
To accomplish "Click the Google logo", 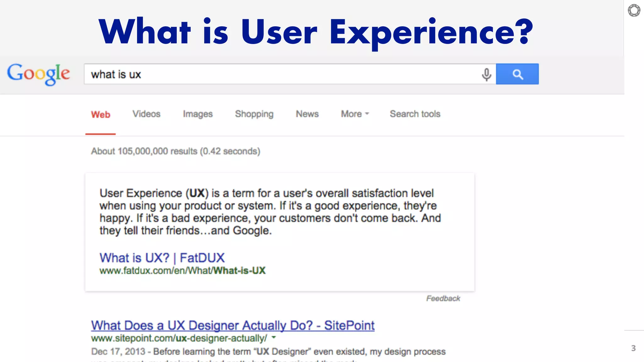I will (38, 74).
